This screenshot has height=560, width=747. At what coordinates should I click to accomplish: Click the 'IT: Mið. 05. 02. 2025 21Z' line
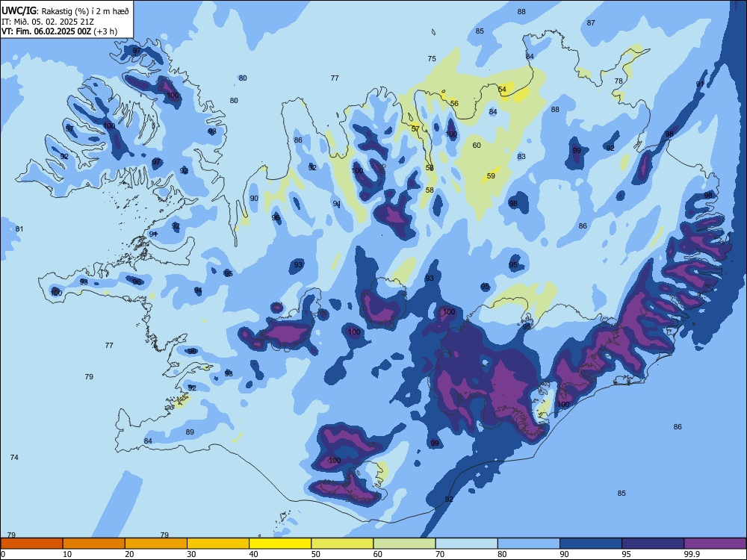tap(48, 22)
